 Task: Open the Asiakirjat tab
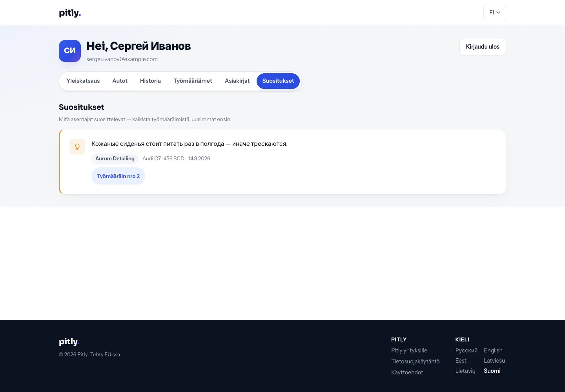point(237,81)
